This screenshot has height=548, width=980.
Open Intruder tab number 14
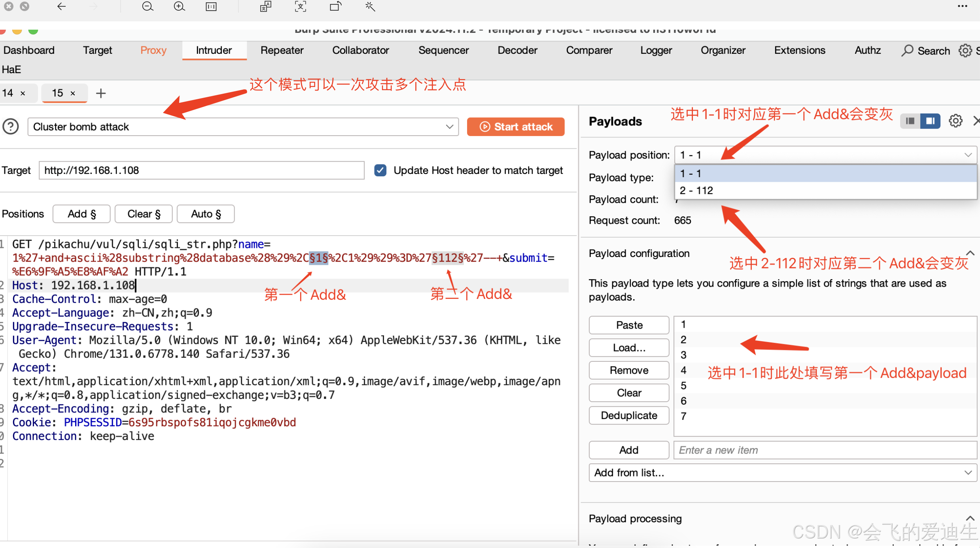click(9, 93)
